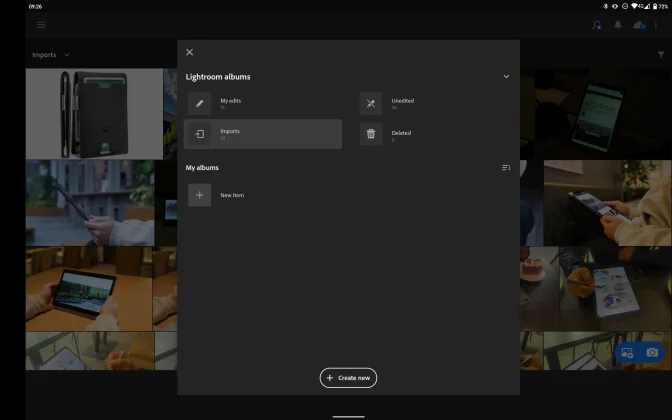Image resolution: width=672 pixels, height=420 pixels.
Task: Click the Imports arrow-box icon
Action: pos(199,134)
